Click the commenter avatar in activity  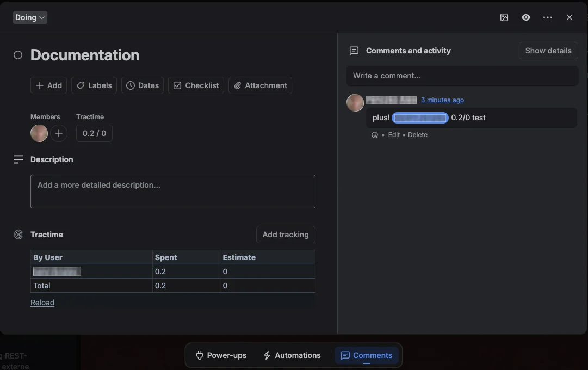pos(355,103)
